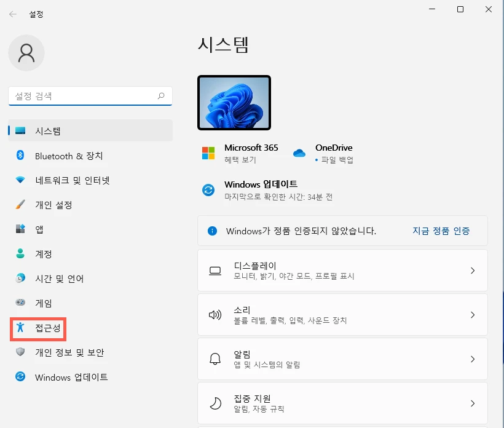Click the 개인 설정 personalization brush icon
Screen dimensions: 504x428
tap(19, 205)
